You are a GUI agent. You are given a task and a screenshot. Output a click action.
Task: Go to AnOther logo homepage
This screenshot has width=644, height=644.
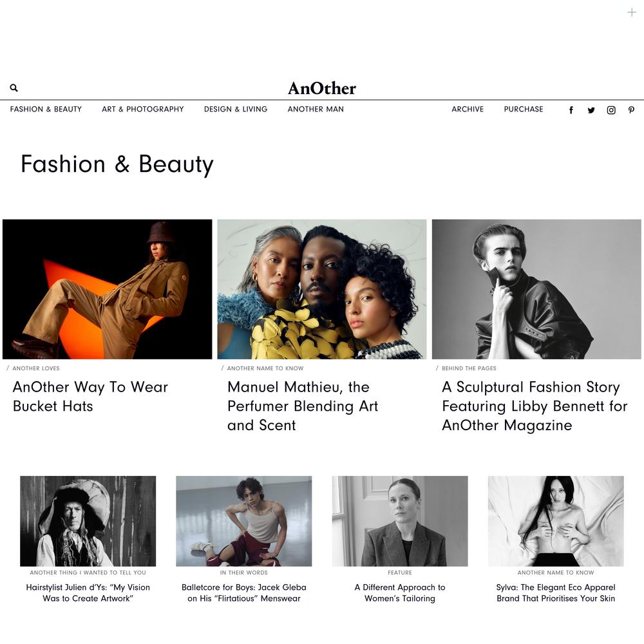pos(322,88)
